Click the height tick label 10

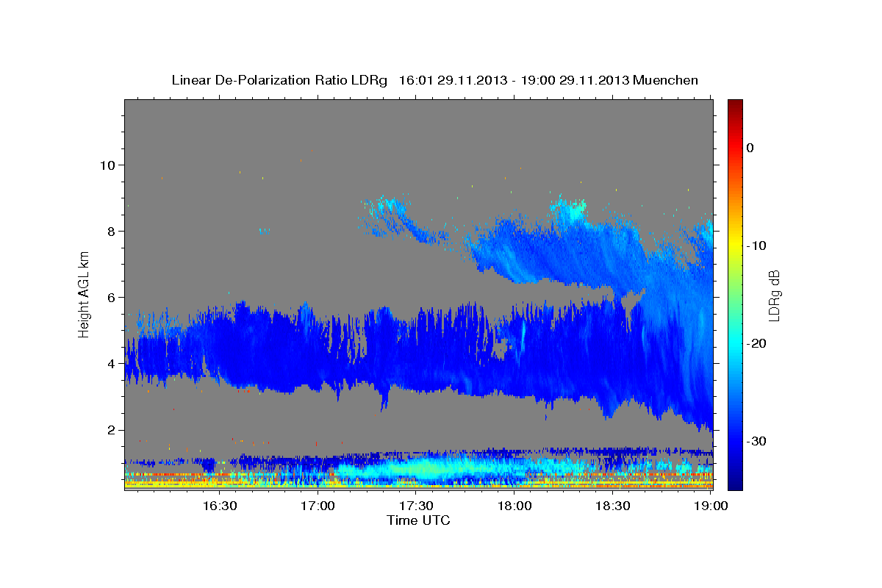point(107,165)
